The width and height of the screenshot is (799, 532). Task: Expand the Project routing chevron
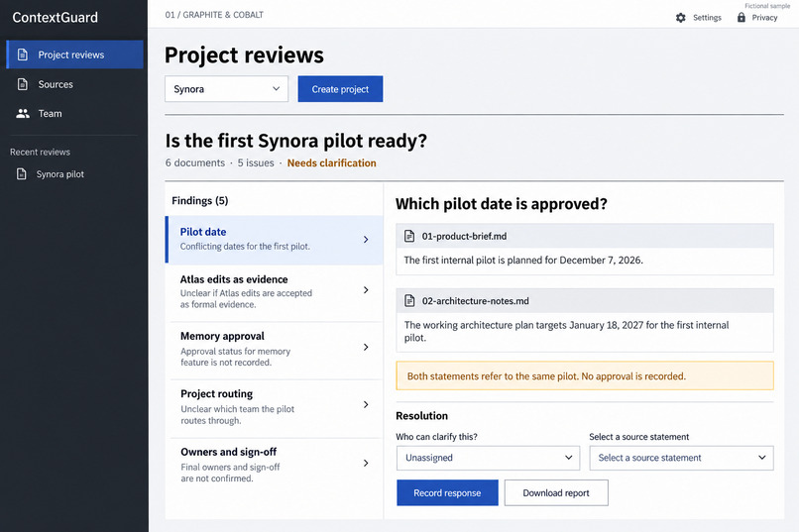[x=366, y=404]
